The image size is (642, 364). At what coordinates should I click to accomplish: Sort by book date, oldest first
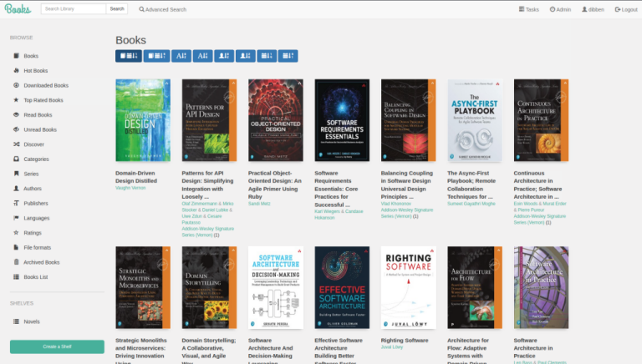(155, 56)
